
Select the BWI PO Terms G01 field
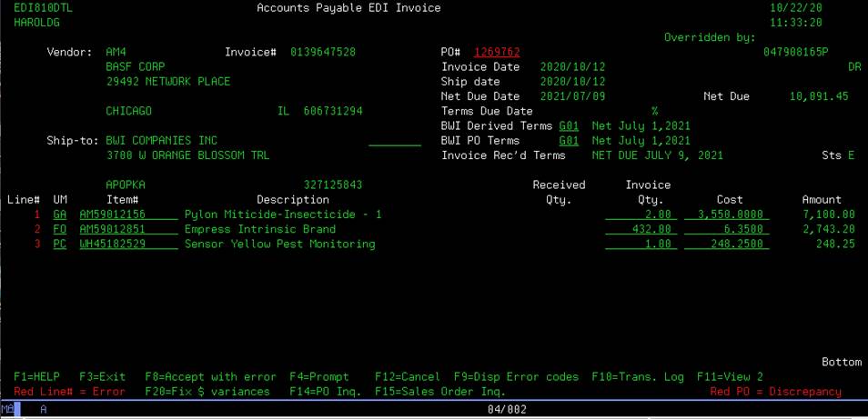point(569,141)
